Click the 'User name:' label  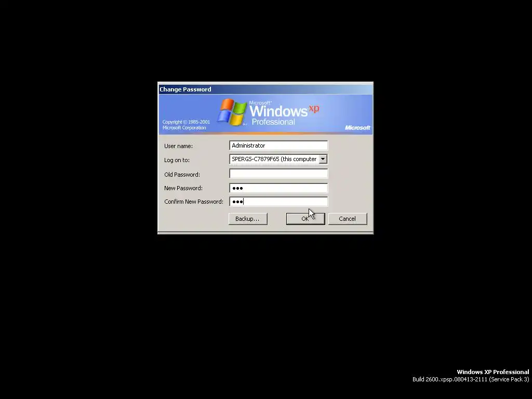point(179,146)
